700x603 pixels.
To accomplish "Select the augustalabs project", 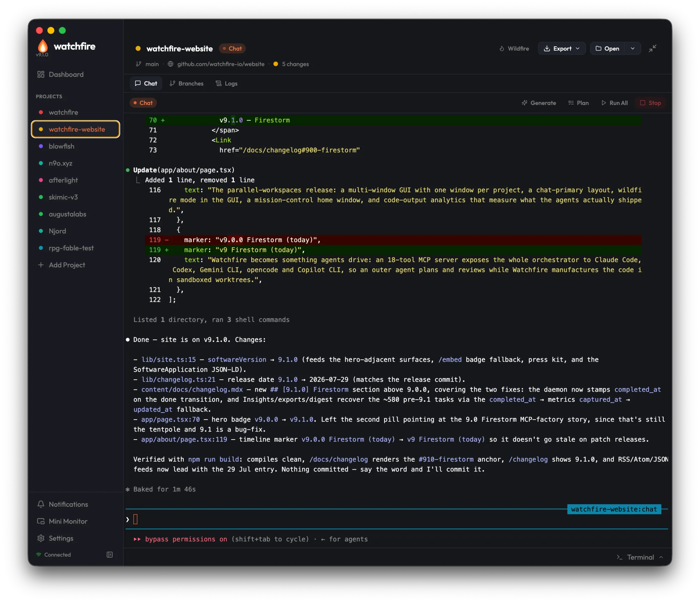I will [76, 214].
